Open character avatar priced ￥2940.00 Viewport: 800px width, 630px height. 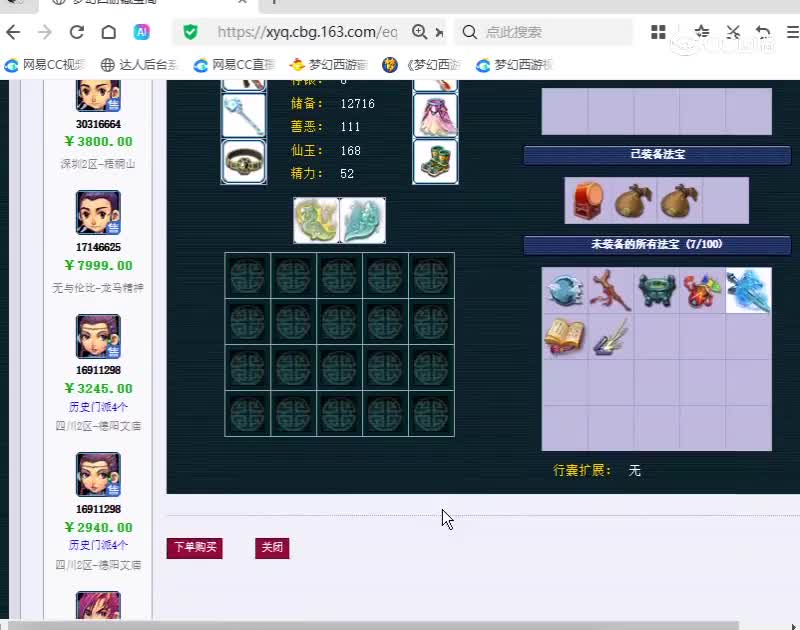pos(98,474)
